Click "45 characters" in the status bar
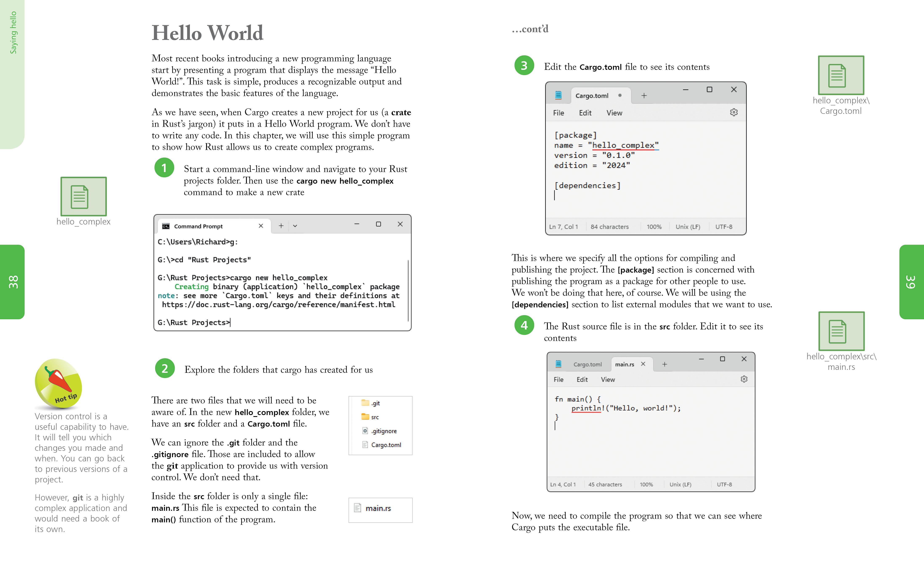This screenshot has width=924, height=564. (x=605, y=484)
